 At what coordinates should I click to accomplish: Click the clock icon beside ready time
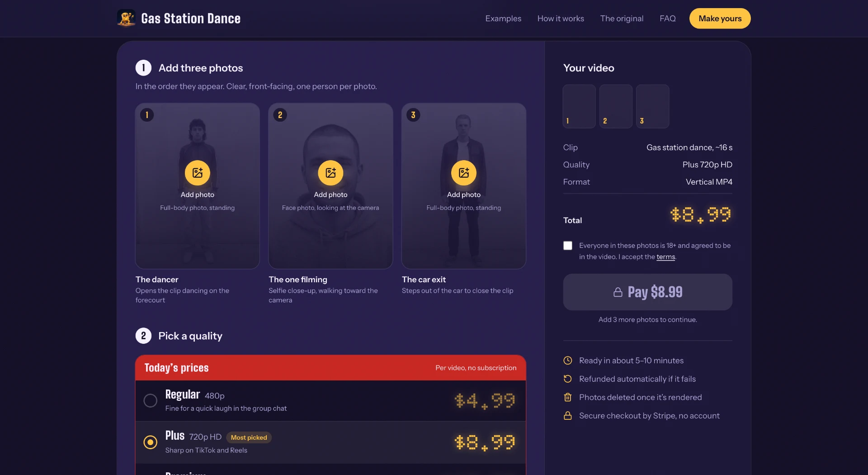[568, 361]
